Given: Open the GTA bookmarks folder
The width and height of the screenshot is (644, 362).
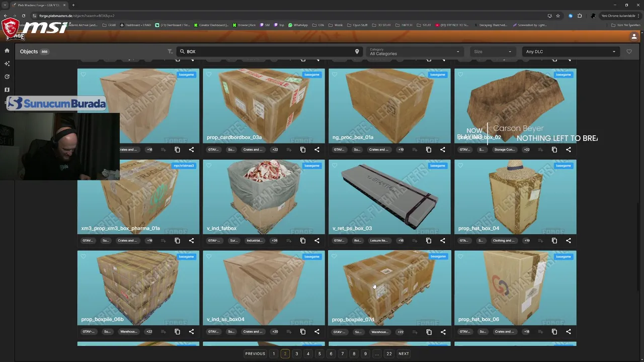Looking at the screenshot, I should coord(318,25).
